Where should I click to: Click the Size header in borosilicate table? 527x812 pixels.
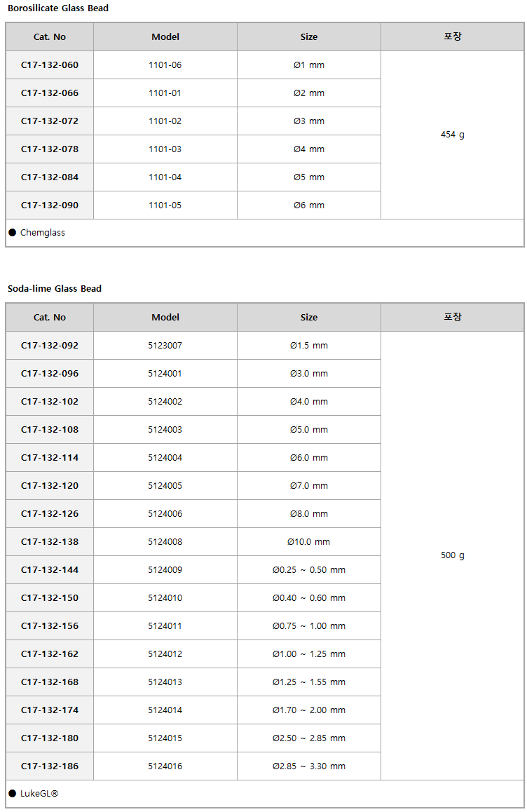click(x=309, y=36)
